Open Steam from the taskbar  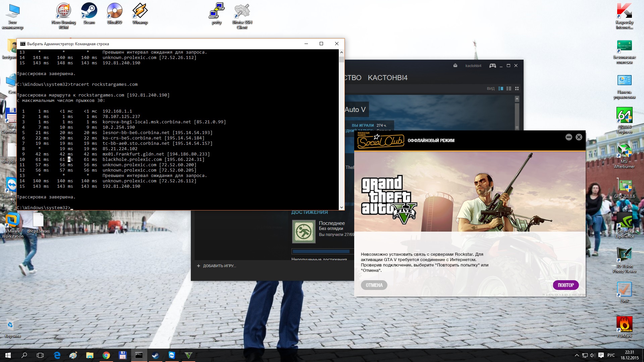tap(155, 355)
